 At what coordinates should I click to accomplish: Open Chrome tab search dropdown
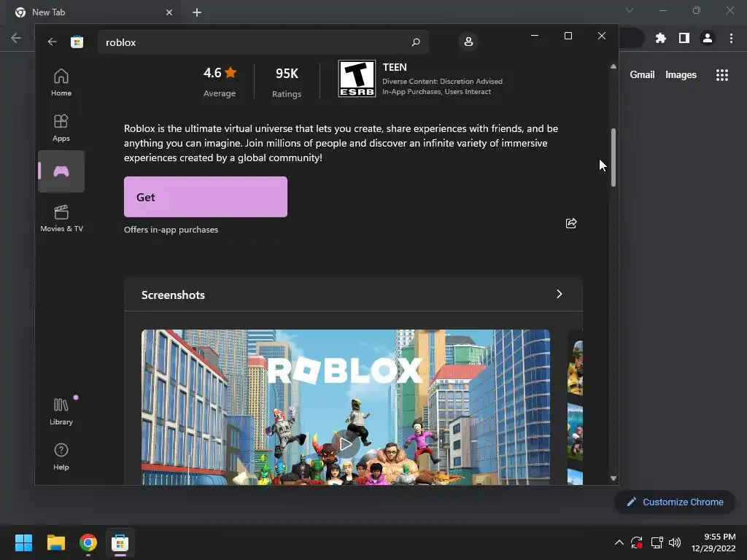[630, 10]
